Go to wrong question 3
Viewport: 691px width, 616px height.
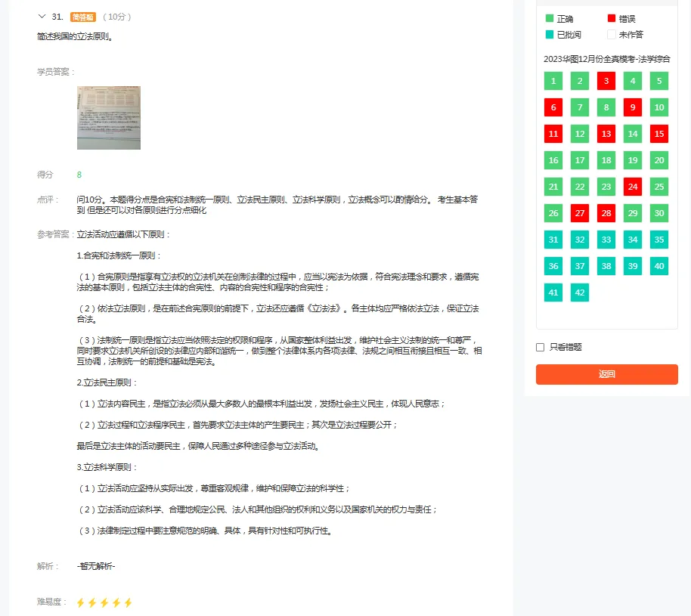tap(606, 81)
